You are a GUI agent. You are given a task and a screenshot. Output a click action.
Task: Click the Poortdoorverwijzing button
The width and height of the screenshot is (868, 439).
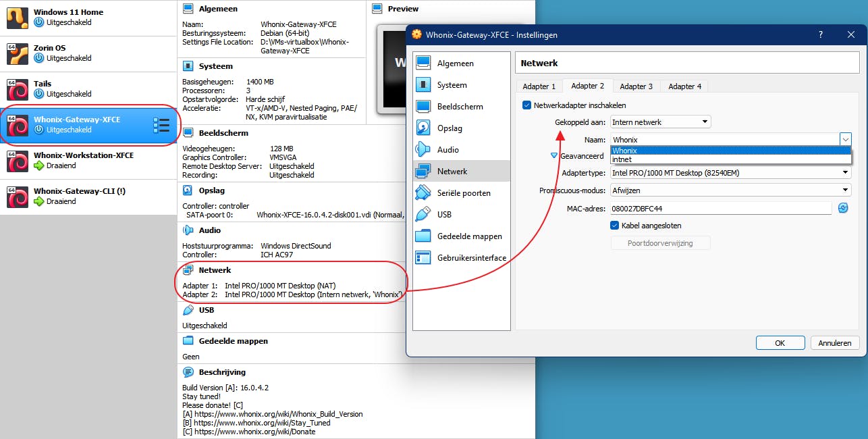tap(660, 243)
